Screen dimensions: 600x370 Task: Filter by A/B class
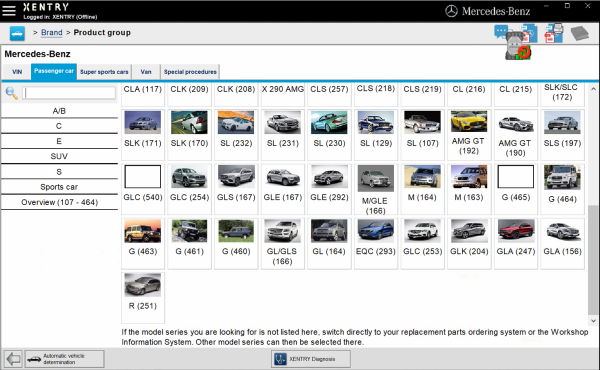tap(59, 111)
